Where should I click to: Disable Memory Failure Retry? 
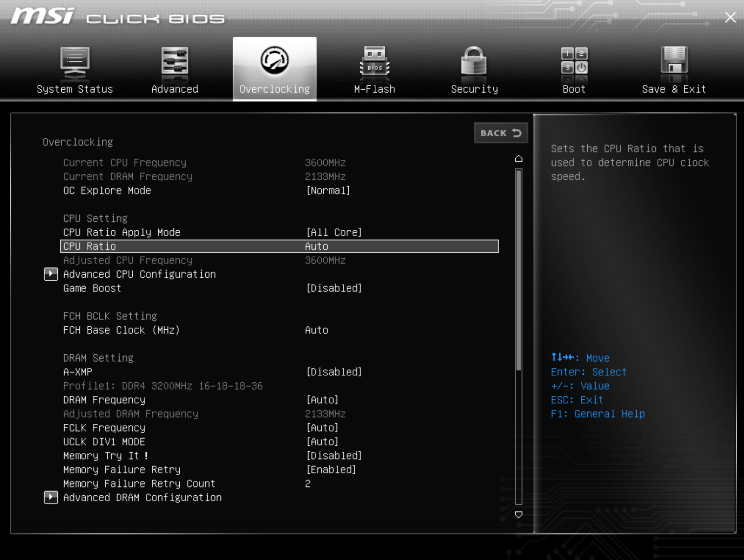[x=331, y=469]
